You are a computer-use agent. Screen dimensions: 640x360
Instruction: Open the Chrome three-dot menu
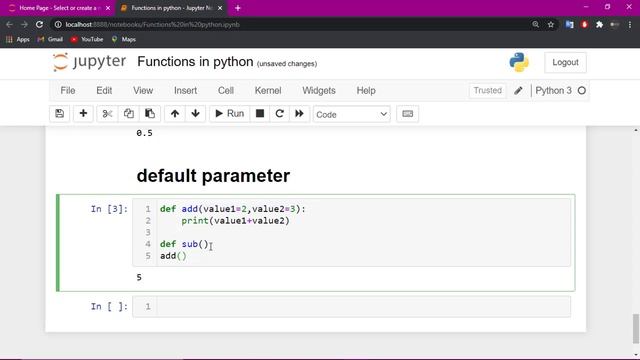pyautogui.click(x=629, y=24)
